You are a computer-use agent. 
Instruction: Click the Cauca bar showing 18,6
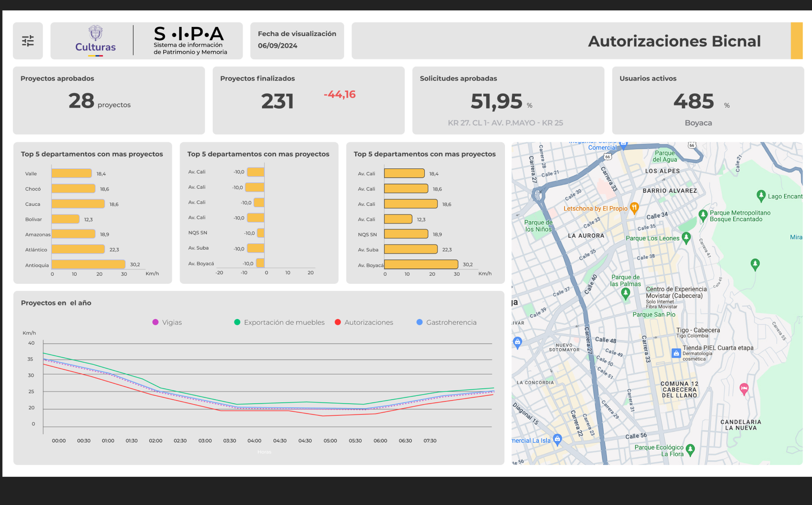[78, 204]
